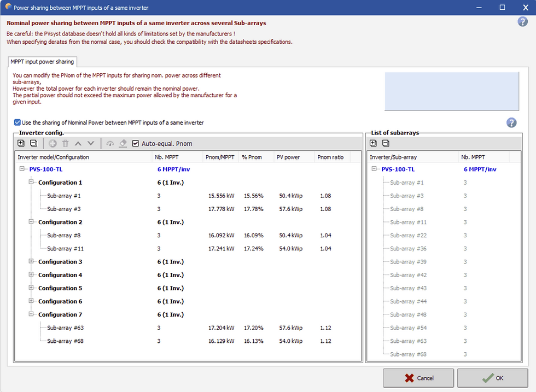Click the 15.556 kW Pnom/MPPT value
This screenshot has width=536, height=392.
coord(221,196)
